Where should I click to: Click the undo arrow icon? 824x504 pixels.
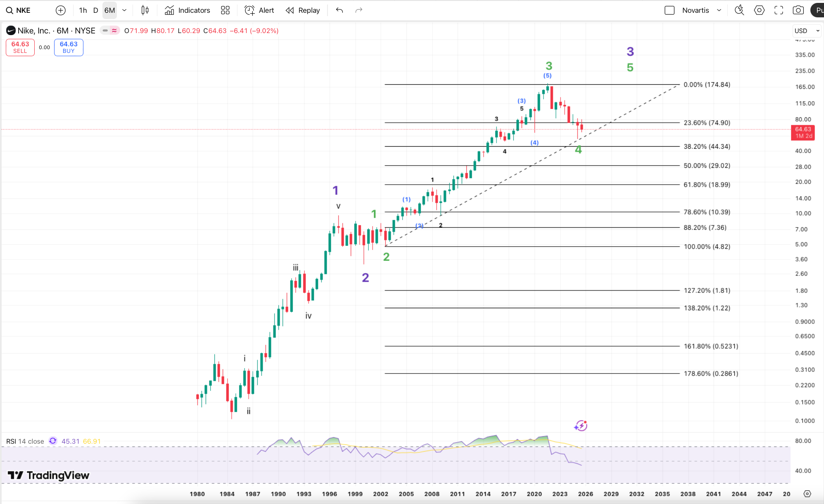coord(340,10)
